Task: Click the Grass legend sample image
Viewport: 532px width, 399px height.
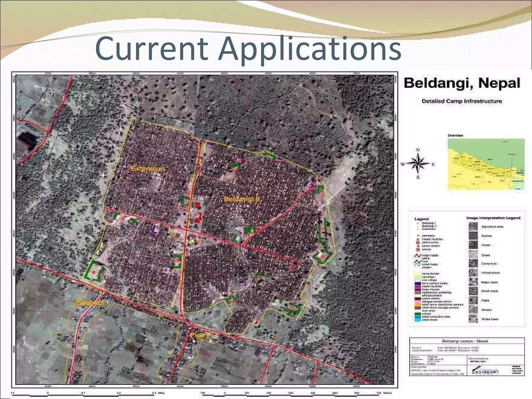Action: pyautogui.click(x=473, y=255)
